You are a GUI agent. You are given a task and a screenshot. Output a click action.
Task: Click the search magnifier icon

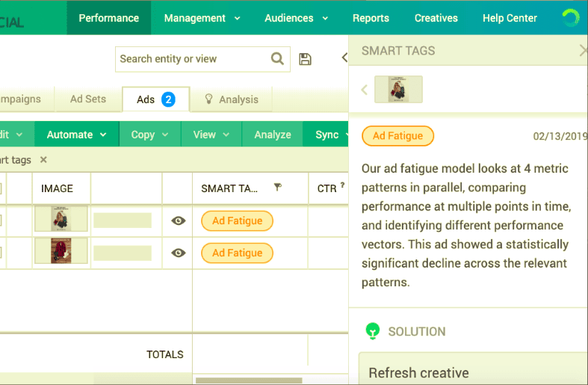pos(277,58)
